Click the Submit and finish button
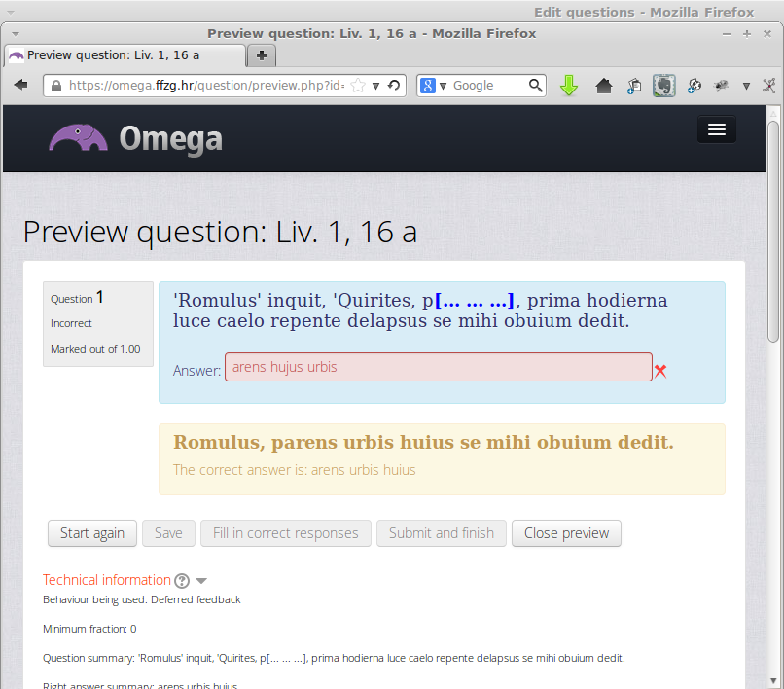This screenshot has width=784, height=689. click(442, 533)
